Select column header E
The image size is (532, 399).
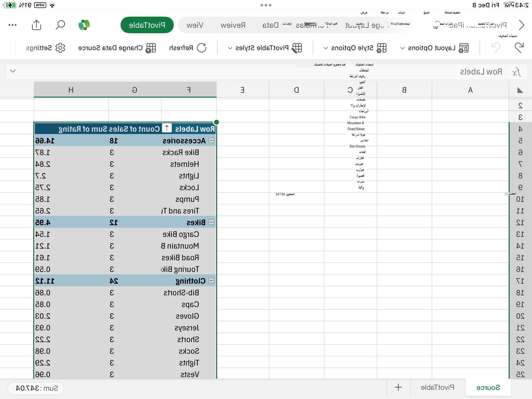[x=243, y=90]
